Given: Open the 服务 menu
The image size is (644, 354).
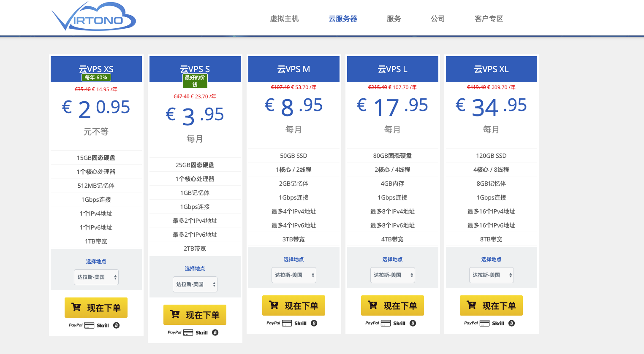Looking at the screenshot, I should 394,19.
